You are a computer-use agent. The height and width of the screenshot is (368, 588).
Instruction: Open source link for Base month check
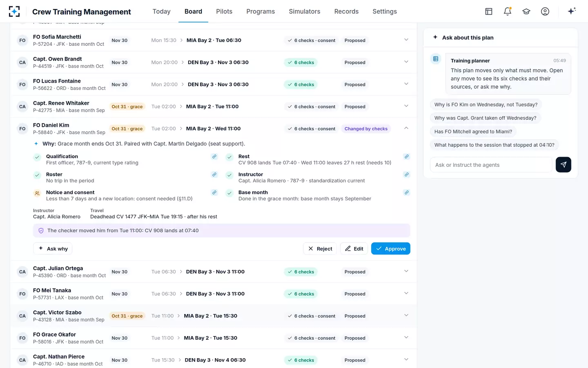point(407,193)
